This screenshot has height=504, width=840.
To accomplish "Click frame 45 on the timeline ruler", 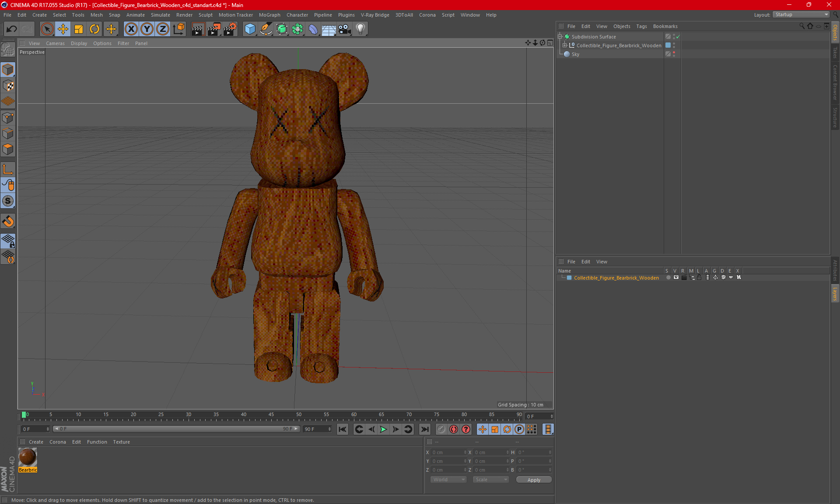I will point(271,416).
